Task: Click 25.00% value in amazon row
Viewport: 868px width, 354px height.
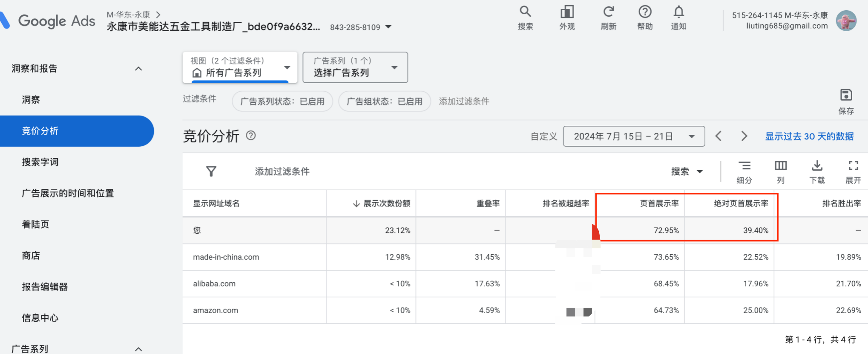Action: pyautogui.click(x=756, y=310)
